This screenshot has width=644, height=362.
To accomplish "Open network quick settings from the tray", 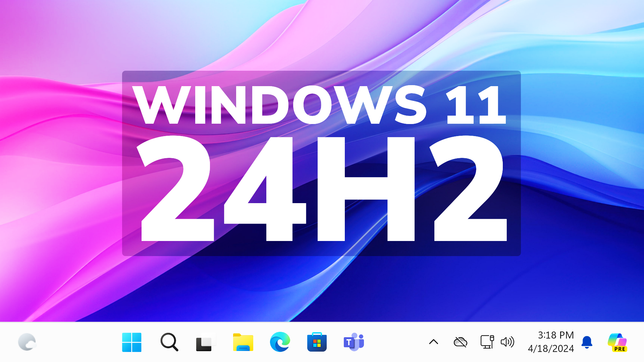I will tap(487, 342).
